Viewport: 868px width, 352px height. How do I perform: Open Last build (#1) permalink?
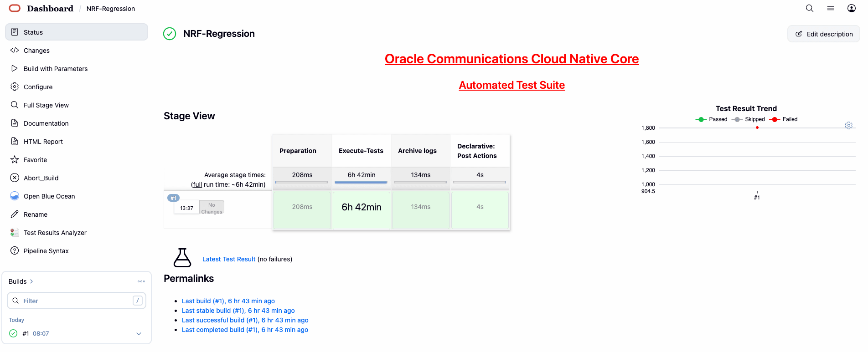tap(228, 301)
